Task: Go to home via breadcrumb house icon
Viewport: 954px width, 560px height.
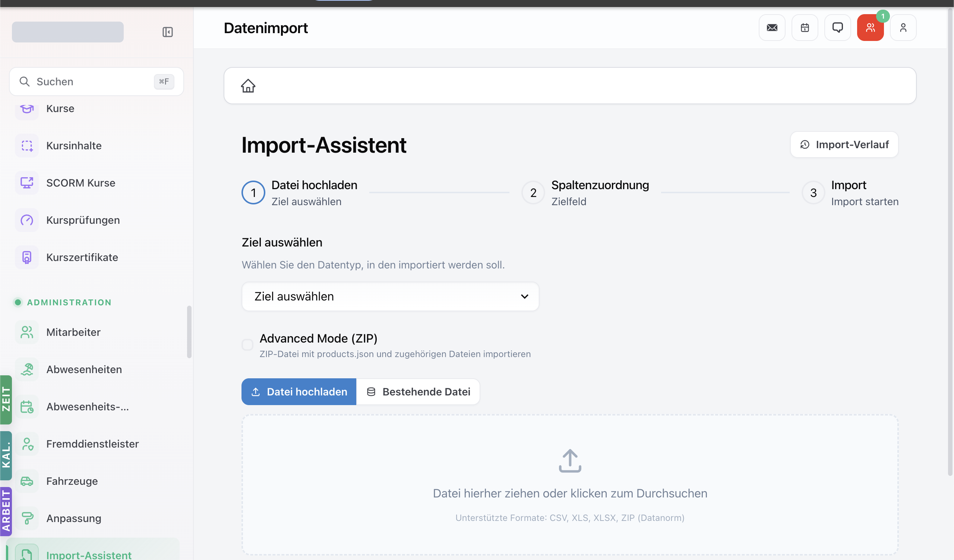Action: pyautogui.click(x=248, y=86)
